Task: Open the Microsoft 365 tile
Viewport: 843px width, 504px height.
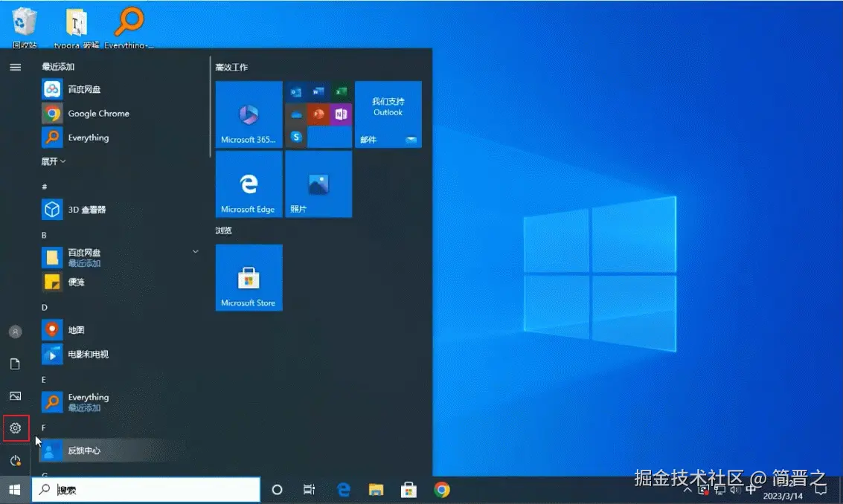Action: pyautogui.click(x=249, y=114)
